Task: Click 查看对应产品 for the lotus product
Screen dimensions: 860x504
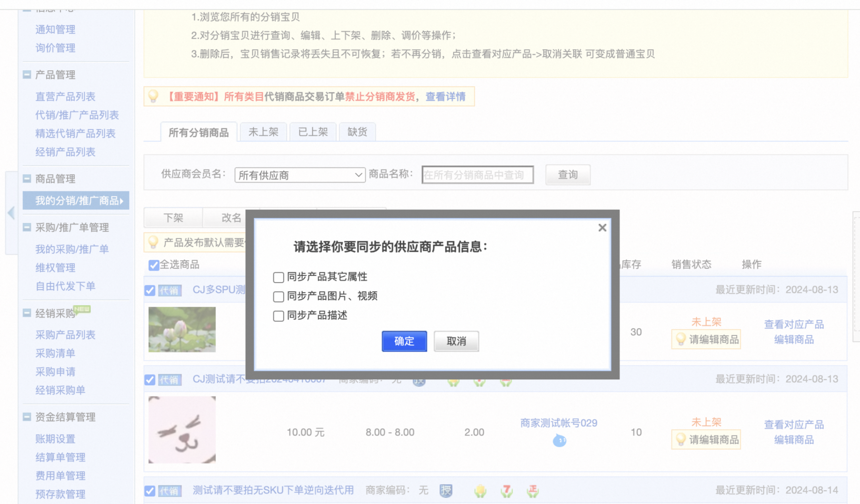Action: click(794, 325)
